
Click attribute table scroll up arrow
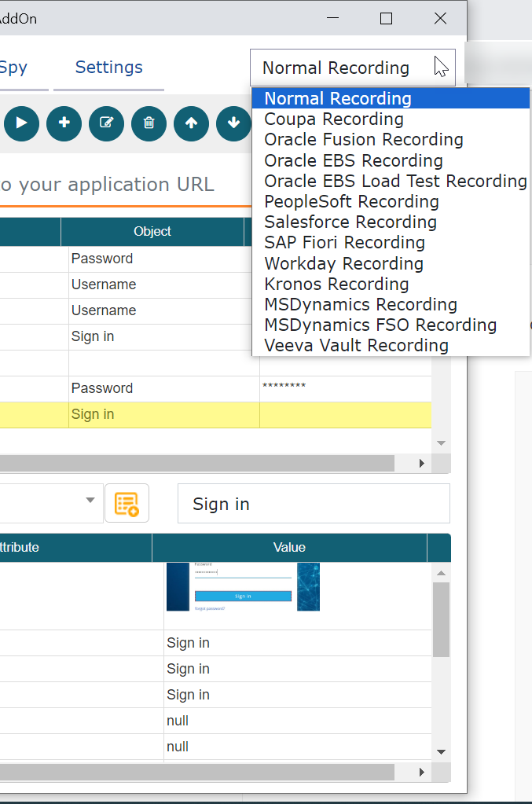coord(442,573)
